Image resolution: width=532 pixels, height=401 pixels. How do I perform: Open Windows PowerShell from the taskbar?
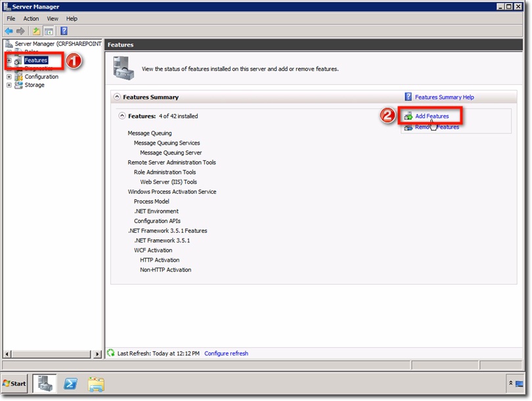click(70, 383)
